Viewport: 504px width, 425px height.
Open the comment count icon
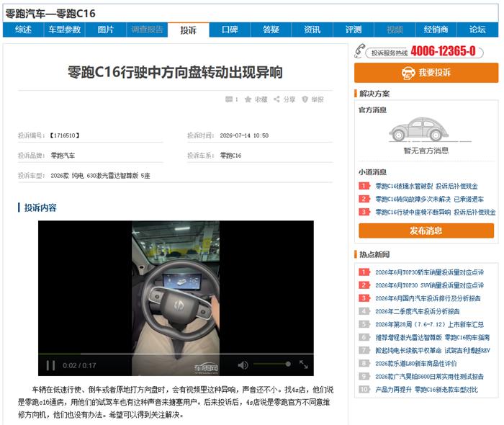click(x=229, y=99)
